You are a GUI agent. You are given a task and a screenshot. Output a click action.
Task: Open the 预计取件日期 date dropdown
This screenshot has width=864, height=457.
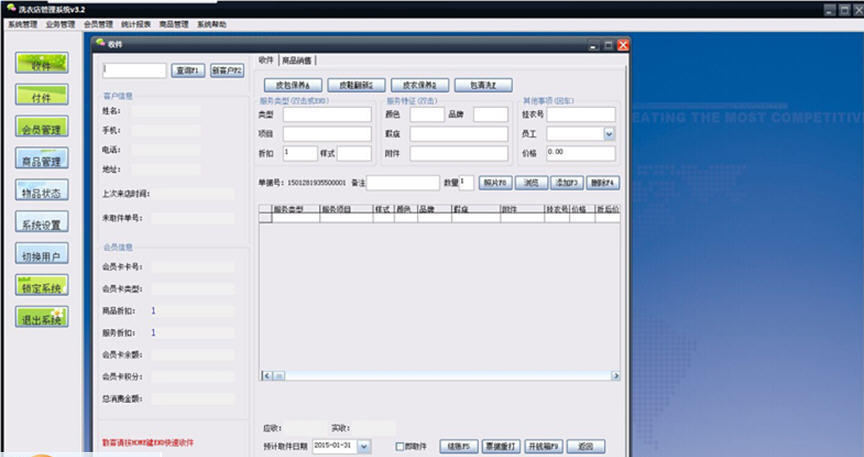point(364,447)
